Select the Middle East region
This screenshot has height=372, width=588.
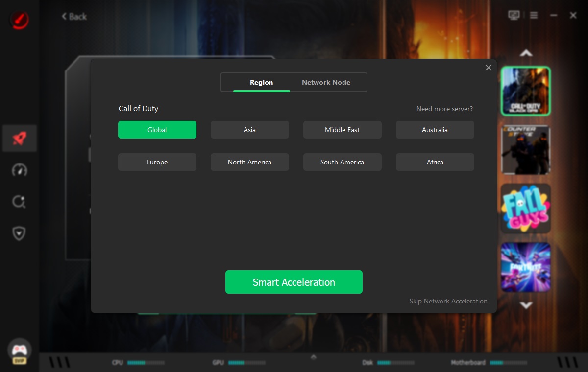pos(343,130)
